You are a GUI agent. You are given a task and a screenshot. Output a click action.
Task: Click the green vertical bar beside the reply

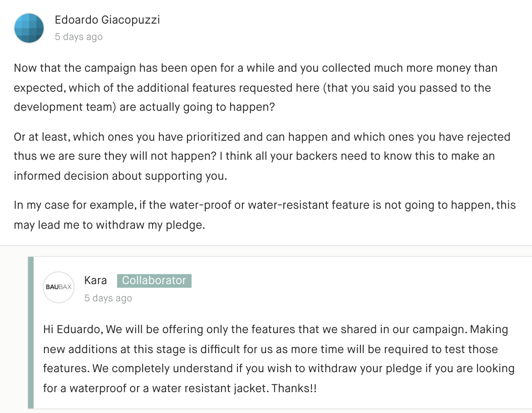(x=31, y=333)
